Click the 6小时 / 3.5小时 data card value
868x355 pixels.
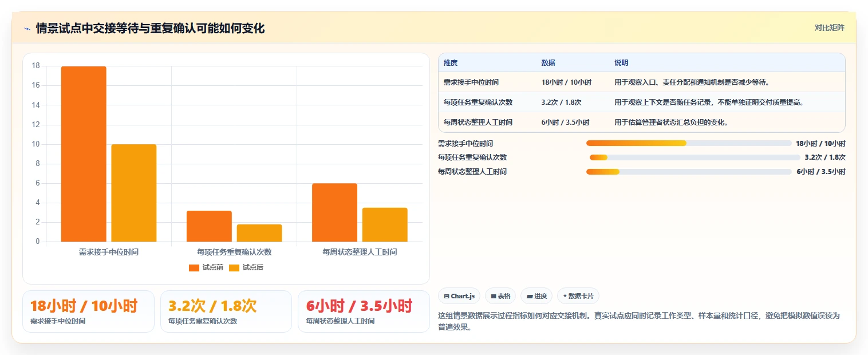[359, 306]
